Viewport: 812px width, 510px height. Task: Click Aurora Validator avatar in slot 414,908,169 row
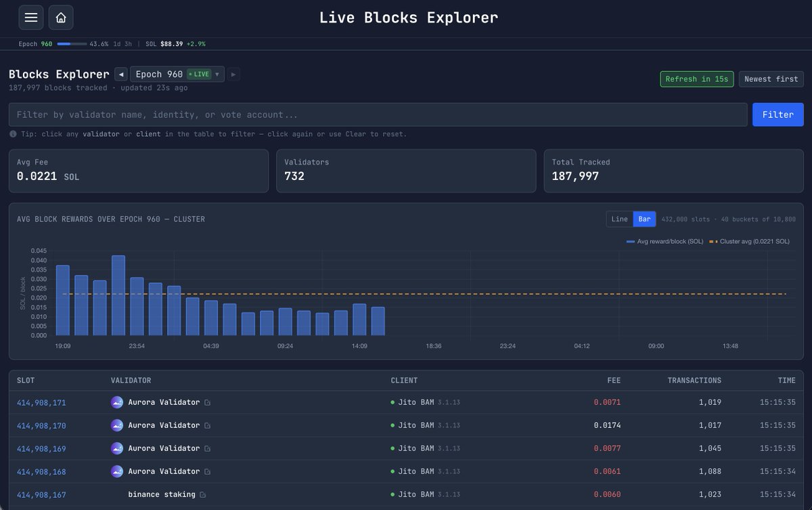click(117, 448)
